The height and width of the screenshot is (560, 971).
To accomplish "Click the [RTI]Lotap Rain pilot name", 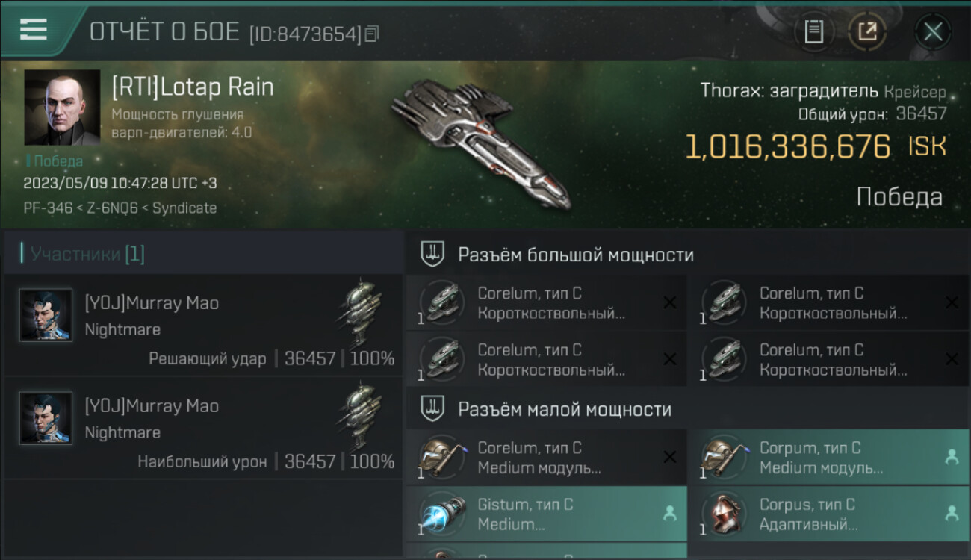I will (193, 87).
